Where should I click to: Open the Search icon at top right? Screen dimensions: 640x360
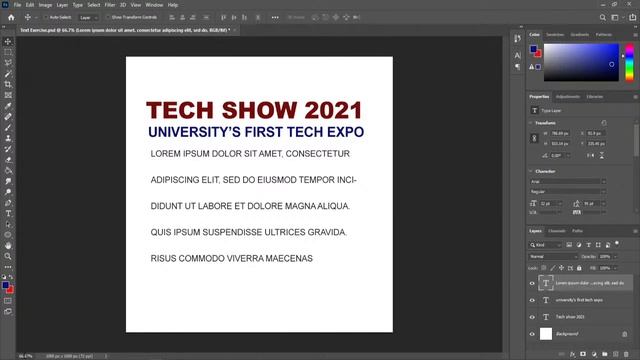click(x=602, y=17)
